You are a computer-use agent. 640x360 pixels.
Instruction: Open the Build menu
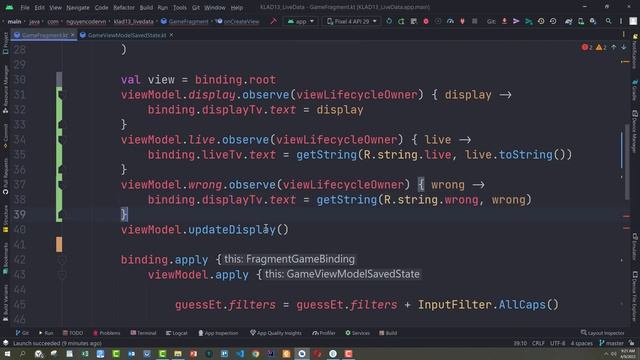coord(146,7)
